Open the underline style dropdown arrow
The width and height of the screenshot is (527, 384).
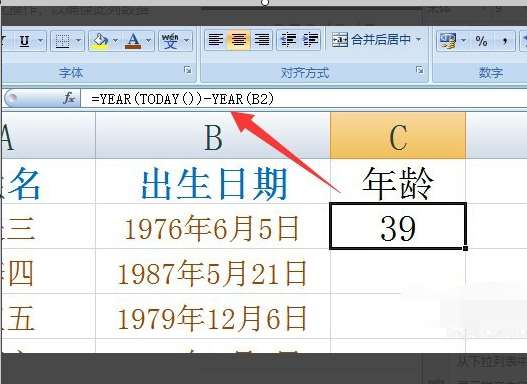(40, 41)
